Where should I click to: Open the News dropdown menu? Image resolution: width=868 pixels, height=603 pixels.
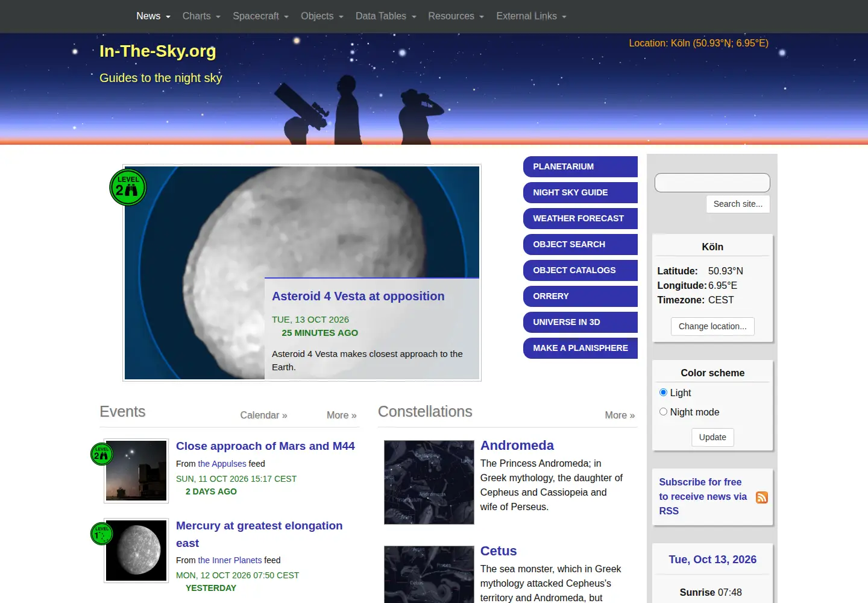153,16
